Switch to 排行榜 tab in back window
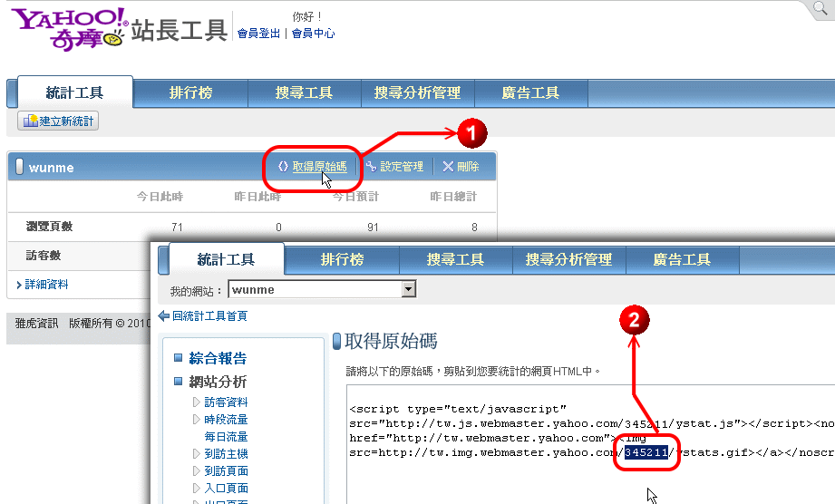 (190, 92)
